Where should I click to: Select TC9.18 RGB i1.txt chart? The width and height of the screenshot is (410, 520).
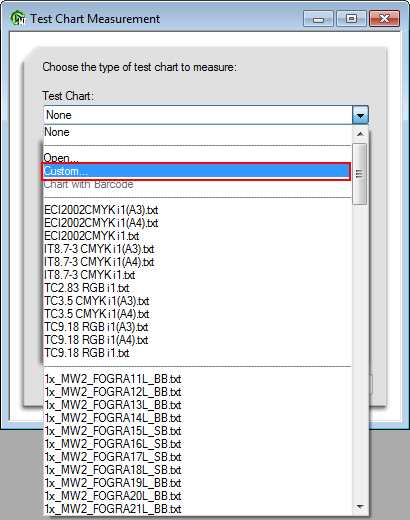[197, 353]
